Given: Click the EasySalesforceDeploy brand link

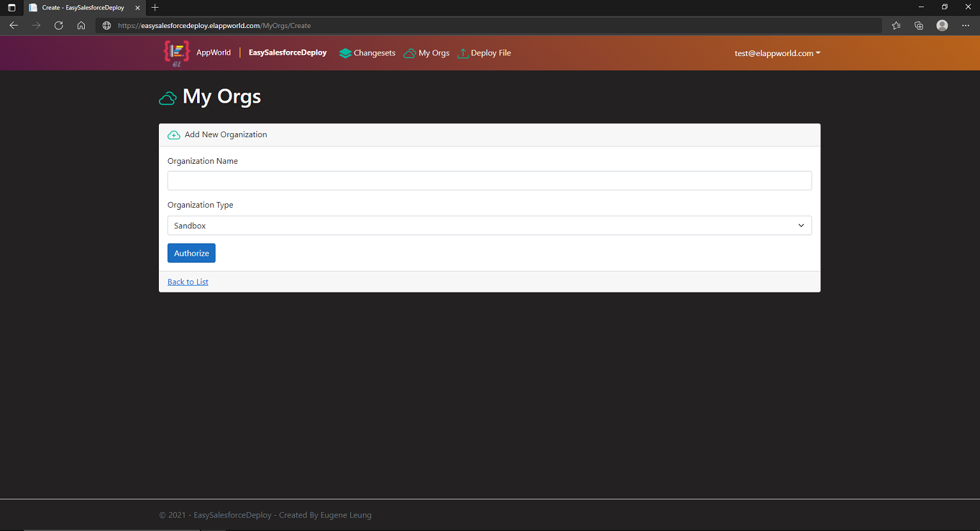Looking at the screenshot, I should 287,53.
